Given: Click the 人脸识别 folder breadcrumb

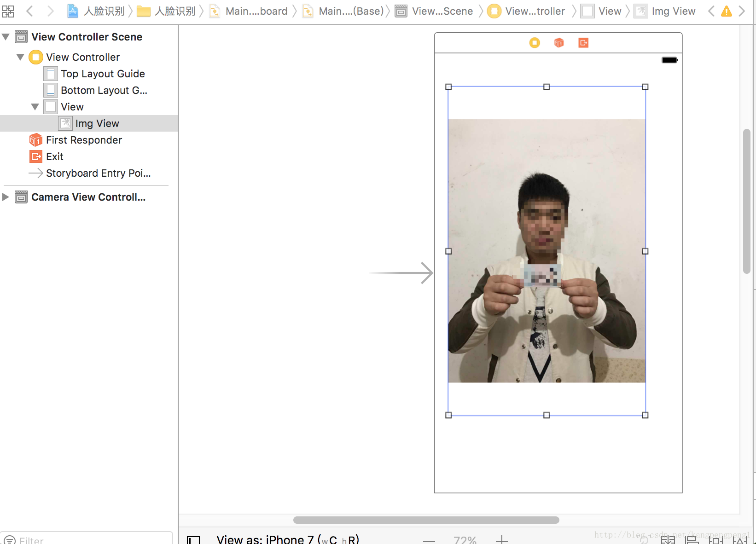Looking at the screenshot, I should tap(167, 11).
